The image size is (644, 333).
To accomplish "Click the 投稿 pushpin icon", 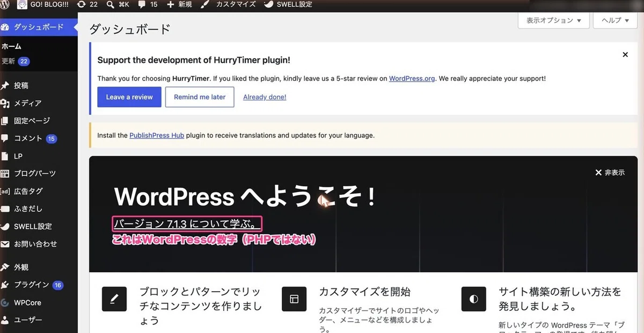I will [5, 85].
